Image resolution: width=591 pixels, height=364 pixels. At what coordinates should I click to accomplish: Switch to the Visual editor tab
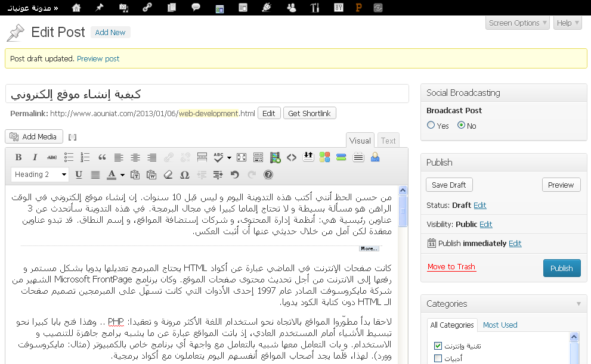[360, 141]
